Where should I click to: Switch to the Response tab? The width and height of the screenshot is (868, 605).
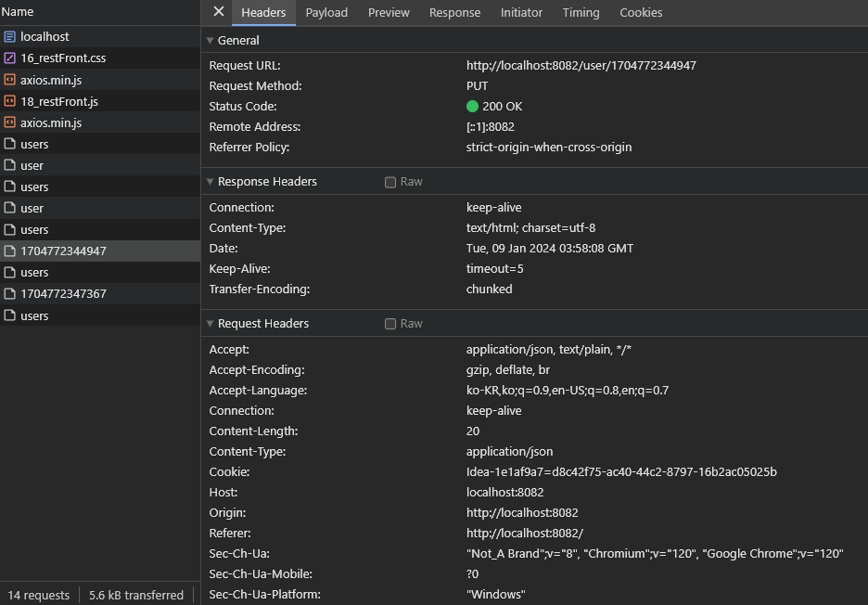click(455, 13)
